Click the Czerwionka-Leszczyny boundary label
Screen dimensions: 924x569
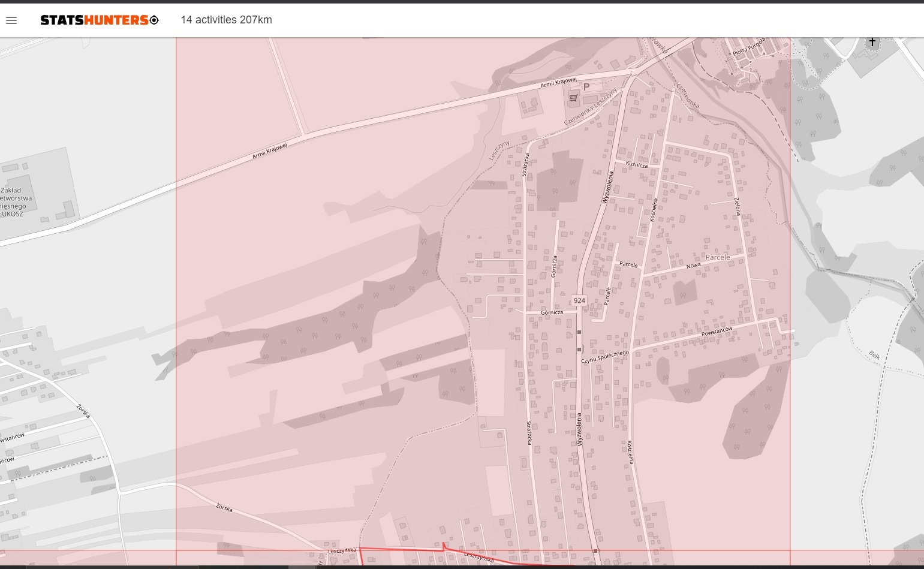(x=590, y=107)
